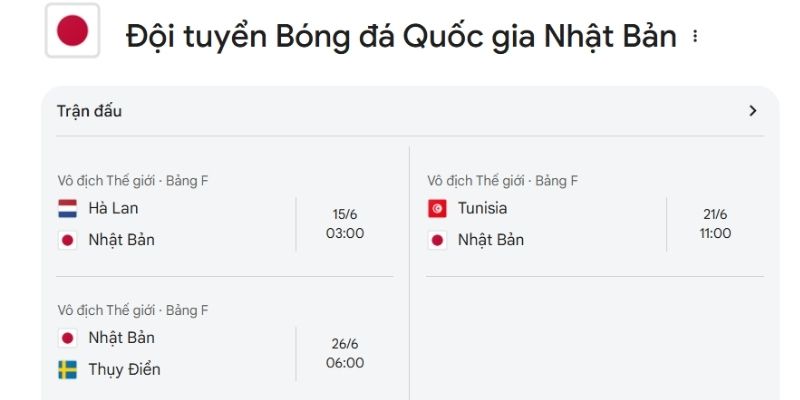Open the Trận đấu section header
The height and width of the screenshot is (400, 800).
(89, 111)
